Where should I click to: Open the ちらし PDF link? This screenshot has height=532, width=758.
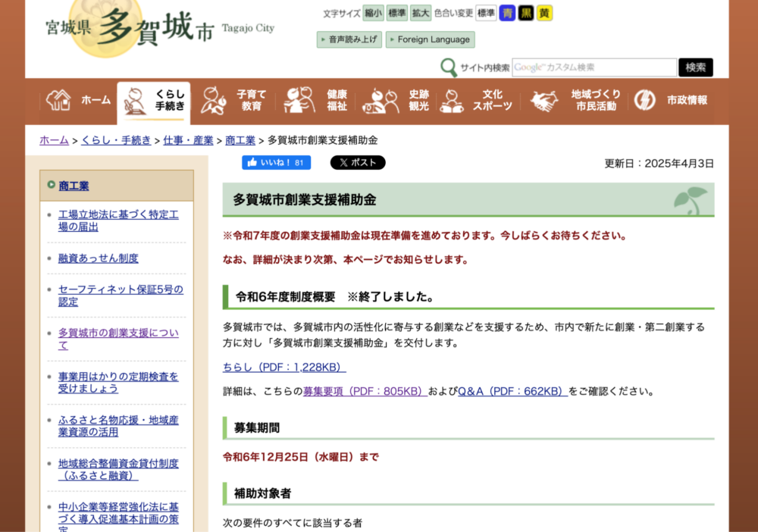tap(284, 368)
